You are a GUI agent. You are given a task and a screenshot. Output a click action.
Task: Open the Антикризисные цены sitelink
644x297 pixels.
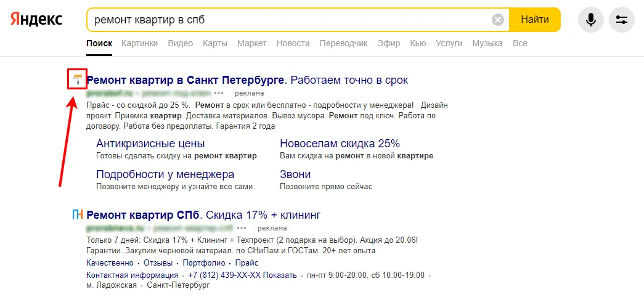pyautogui.click(x=150, y=144)
